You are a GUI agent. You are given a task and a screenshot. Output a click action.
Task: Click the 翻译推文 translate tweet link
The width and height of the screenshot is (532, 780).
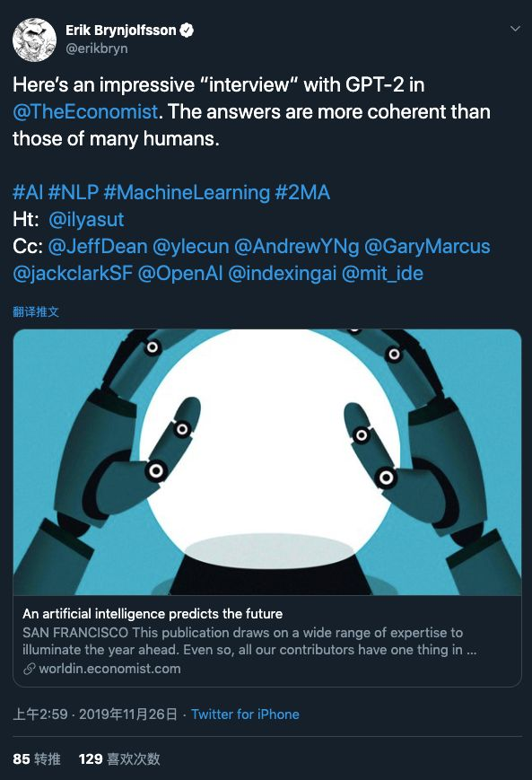[36, 311]
